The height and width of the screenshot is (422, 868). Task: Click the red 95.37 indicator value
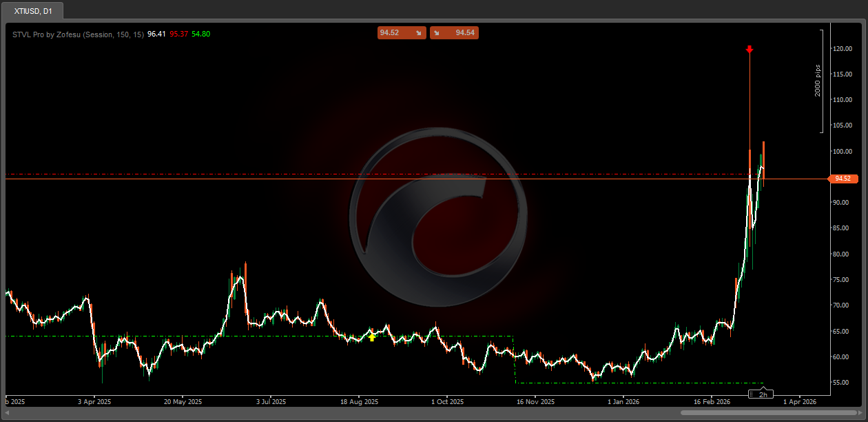[178, 34]
